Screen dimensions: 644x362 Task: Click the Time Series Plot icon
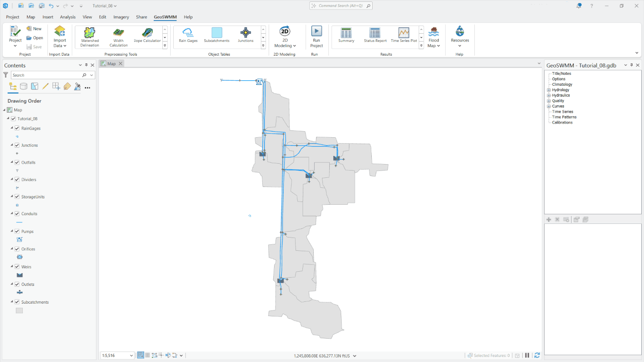tap(403, 36)
